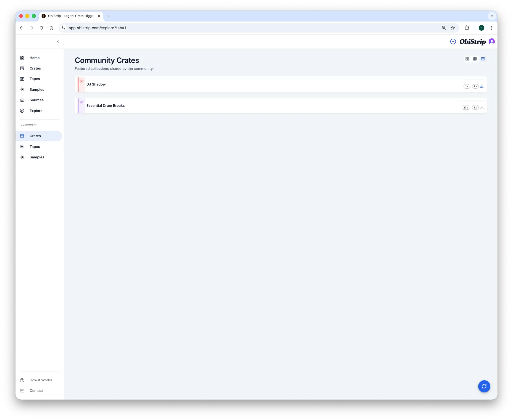Open the purple user avatar icon

pos(491,41)
